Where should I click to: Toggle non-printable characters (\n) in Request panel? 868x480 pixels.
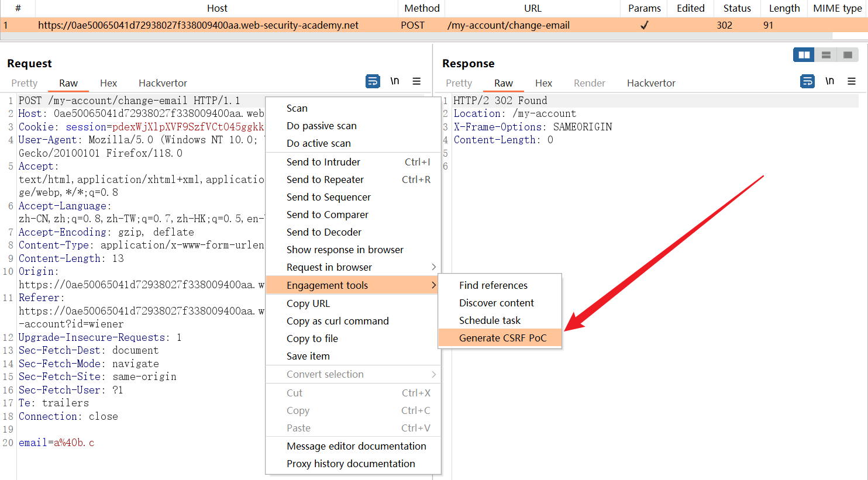point(395,81)
